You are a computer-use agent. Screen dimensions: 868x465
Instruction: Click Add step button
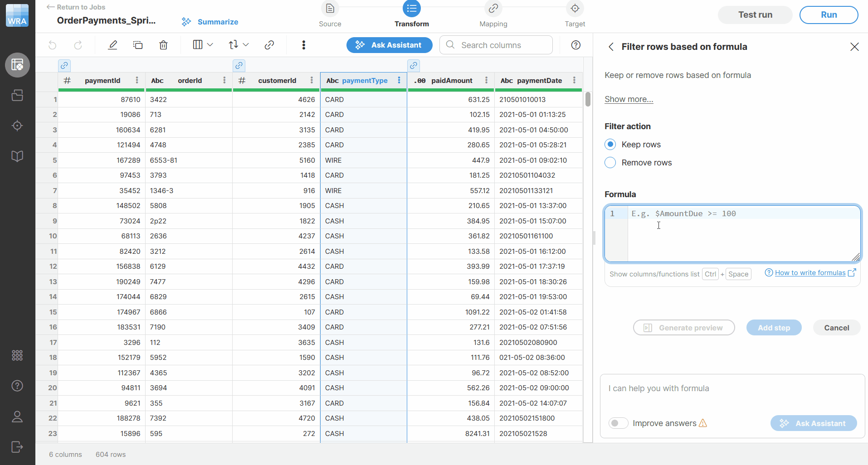tap(774, 328)
